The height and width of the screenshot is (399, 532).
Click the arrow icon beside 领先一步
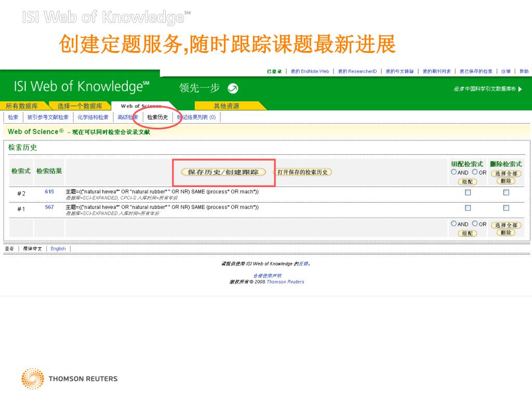tap(233, 88)
